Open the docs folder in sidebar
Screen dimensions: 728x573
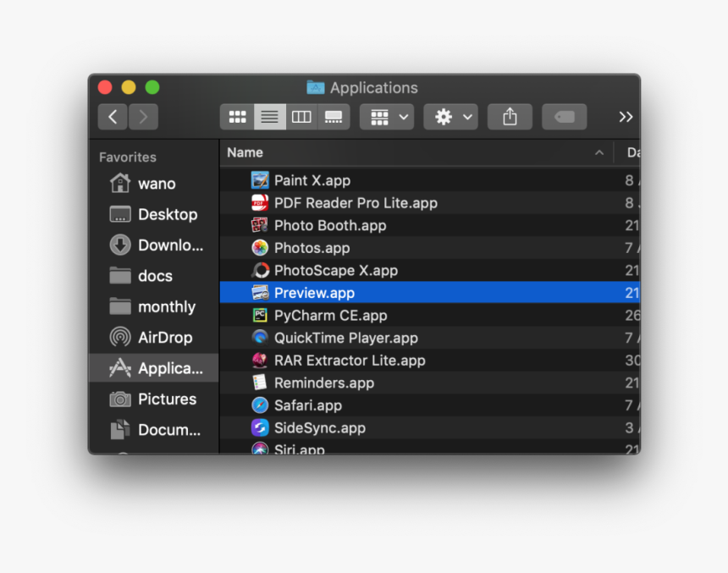153,276
